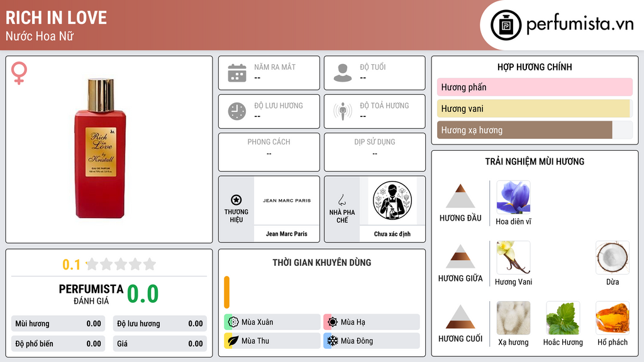Click the RICH IN LOVE title

click(x=56, y=18)
